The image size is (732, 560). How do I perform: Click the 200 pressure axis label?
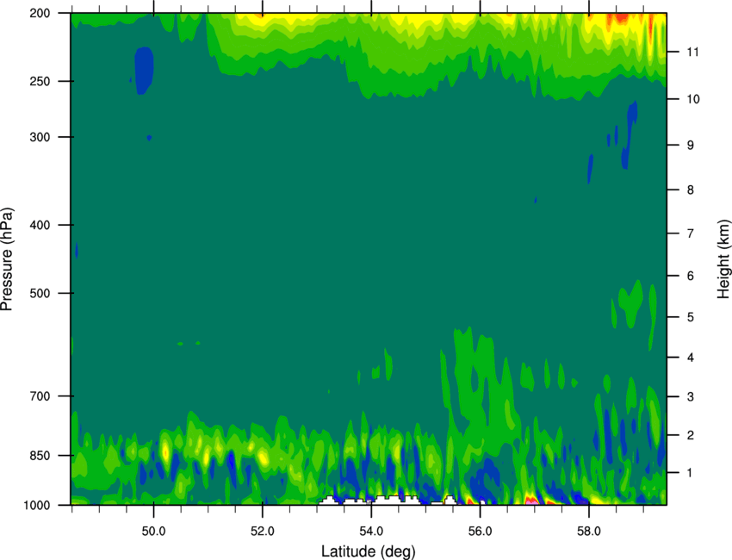tap(40, 13)
